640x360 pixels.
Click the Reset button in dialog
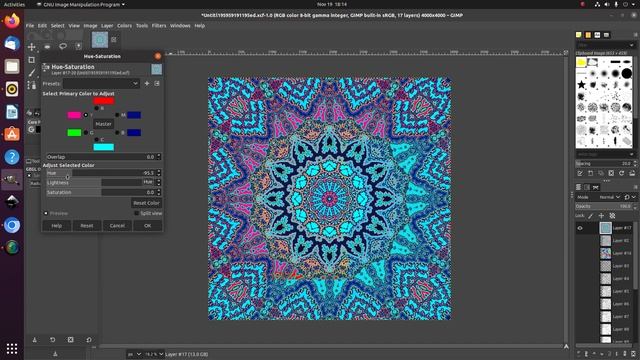87,225
